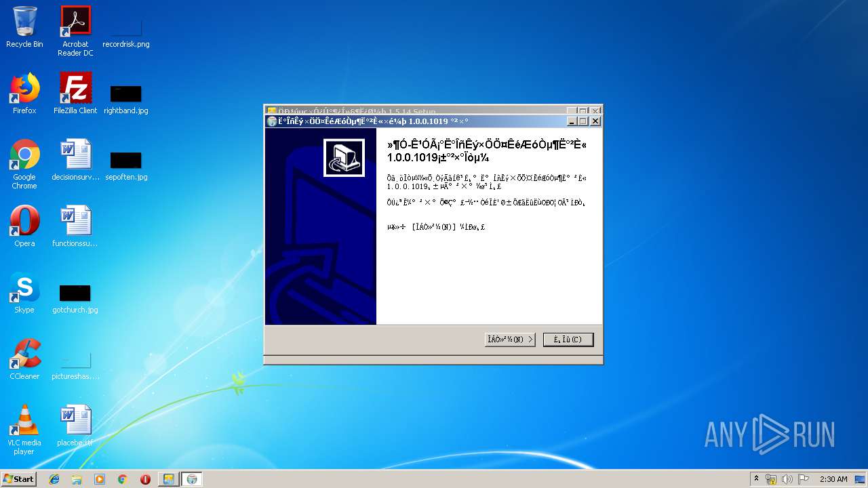
Task: Open clock showing 2:30 AM
Action: [x=833, y=479]
